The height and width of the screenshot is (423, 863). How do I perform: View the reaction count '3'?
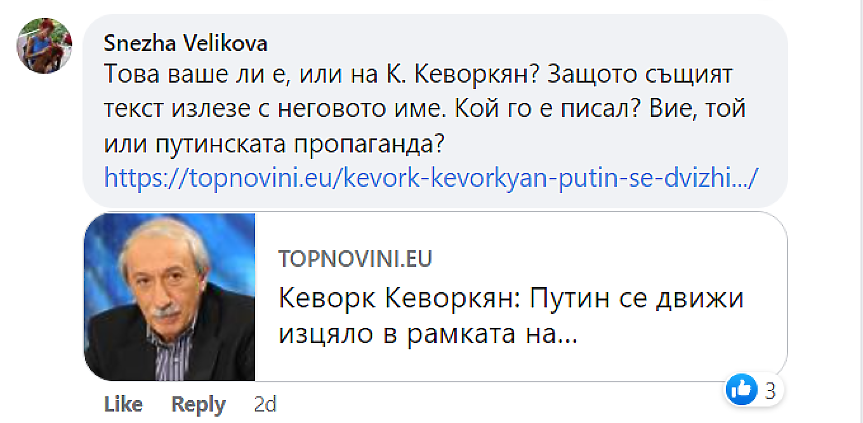pyautogui.click(x=770, y=390)
